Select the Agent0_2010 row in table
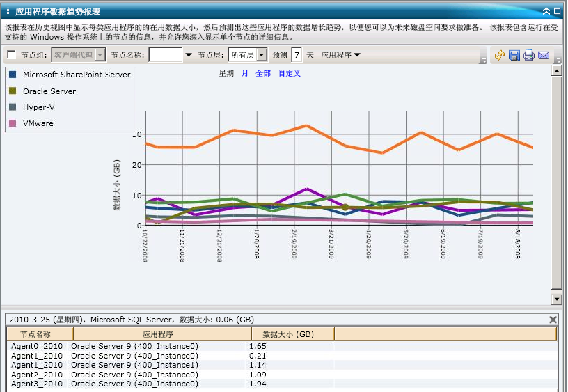This screenshot has height=392, width=568. pos(37,346)
